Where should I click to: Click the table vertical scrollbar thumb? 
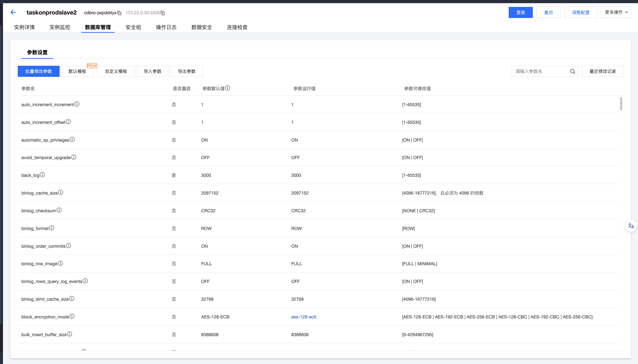click(x=621, y=104)
